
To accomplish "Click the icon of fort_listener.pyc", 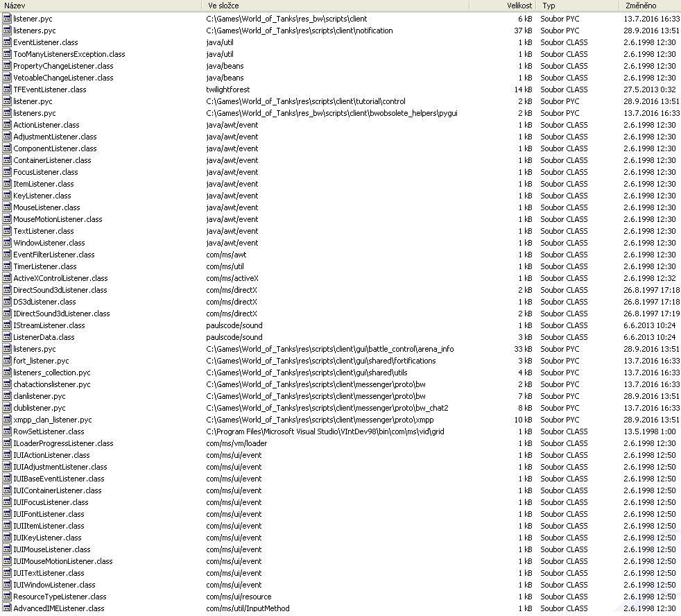I will tap(6, 361).
